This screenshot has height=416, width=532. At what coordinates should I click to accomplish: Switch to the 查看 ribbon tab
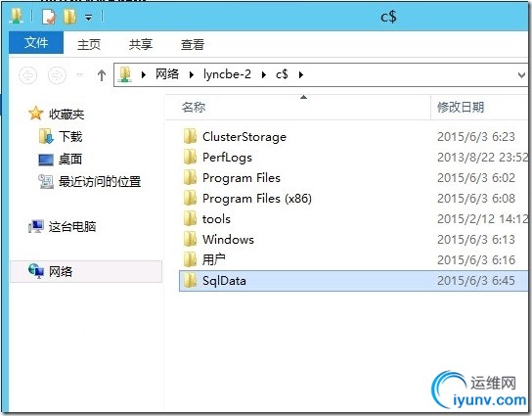(193, 44)
